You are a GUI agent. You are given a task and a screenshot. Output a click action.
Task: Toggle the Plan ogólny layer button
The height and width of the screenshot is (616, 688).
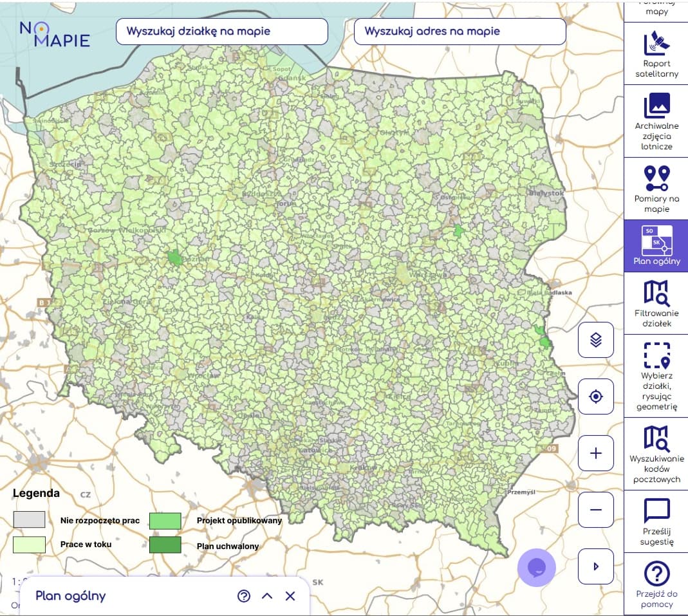tap(656, 245)
